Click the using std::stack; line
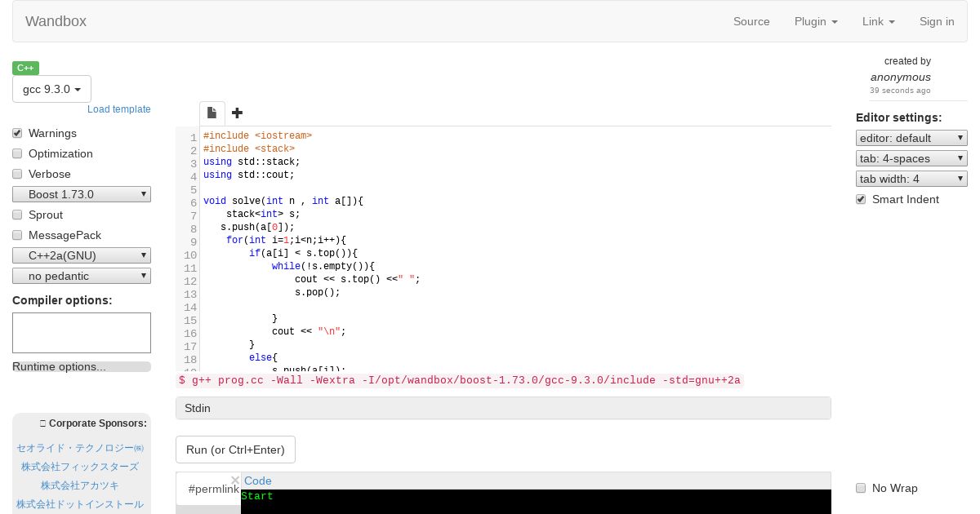 click(252, 162)
